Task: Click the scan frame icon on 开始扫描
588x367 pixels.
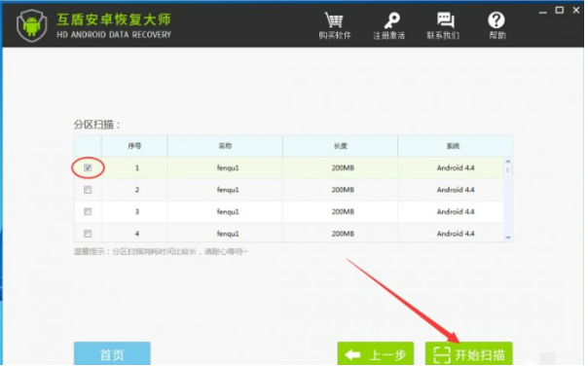Action: (x=441, y=354)
